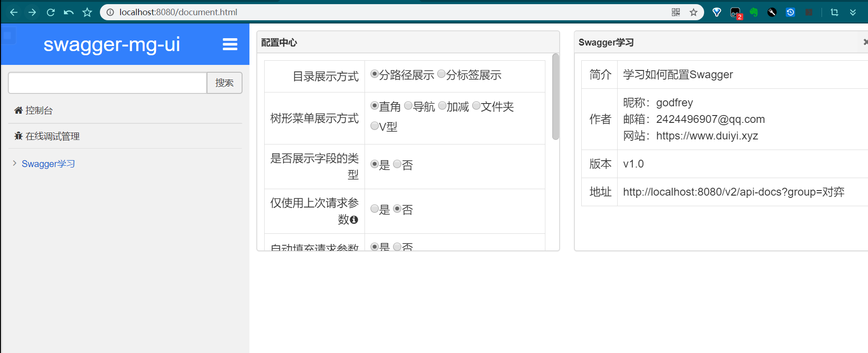Focus the sidebar search input box
The height and width of the screenshot is (353, 868).
(x=108, y=83)
